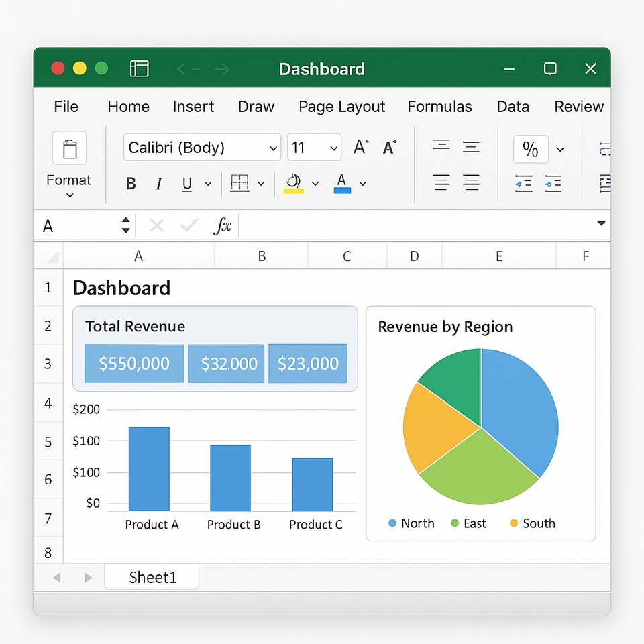Click the select all corner triangle
The height and width of the screenshot is (644, 644).
(51, 256)
